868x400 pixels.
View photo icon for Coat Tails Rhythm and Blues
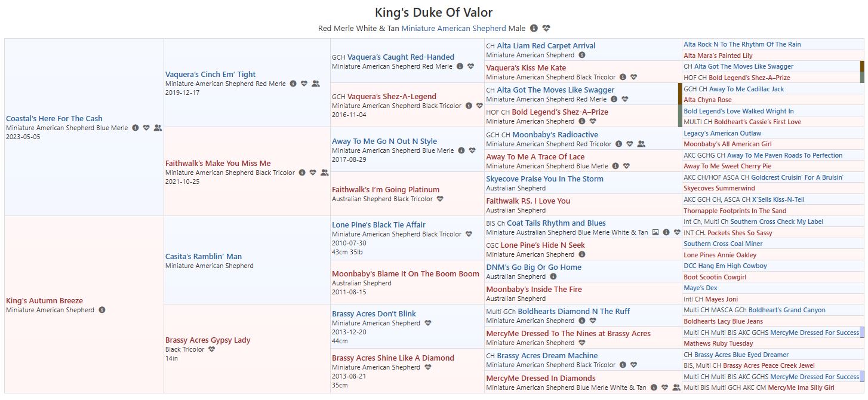pos(655,232)
